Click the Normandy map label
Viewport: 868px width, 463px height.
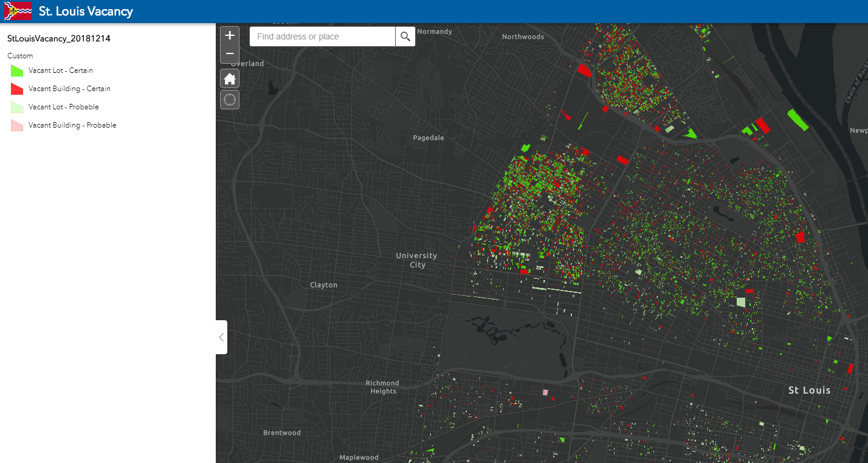tap(435, 32)
